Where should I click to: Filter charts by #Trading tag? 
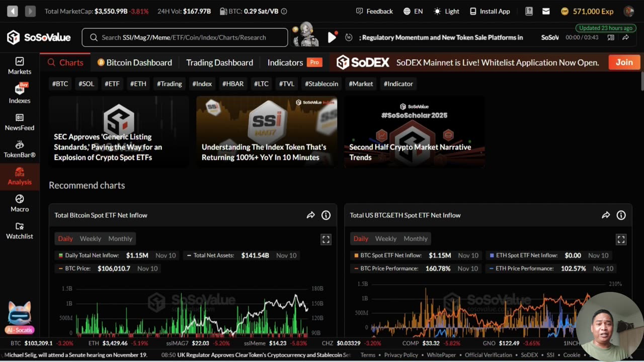point(169,83)
